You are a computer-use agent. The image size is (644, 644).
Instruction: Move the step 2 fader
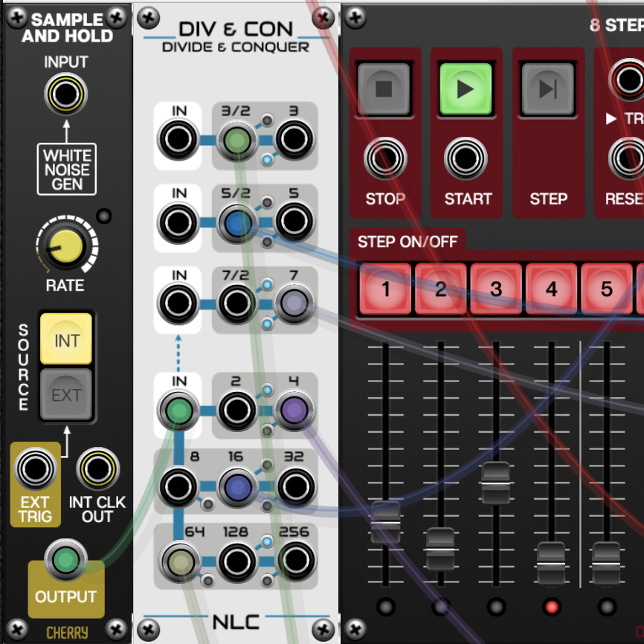pyautogui.click(x=440, y=549)
